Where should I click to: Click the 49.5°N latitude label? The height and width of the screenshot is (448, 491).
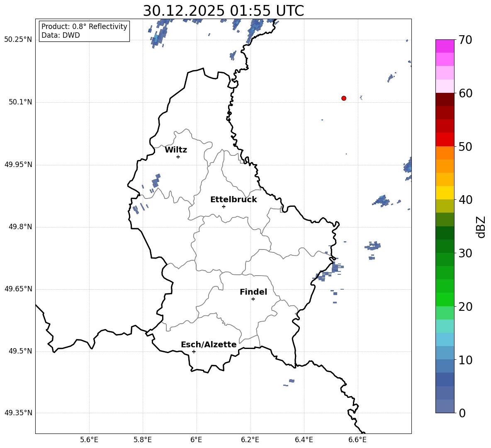pyautogui.click(x=20, y=351)
